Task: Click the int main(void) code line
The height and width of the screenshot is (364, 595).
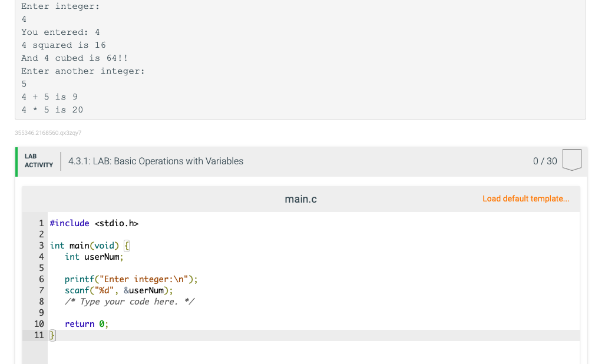Action: [84, 246]
